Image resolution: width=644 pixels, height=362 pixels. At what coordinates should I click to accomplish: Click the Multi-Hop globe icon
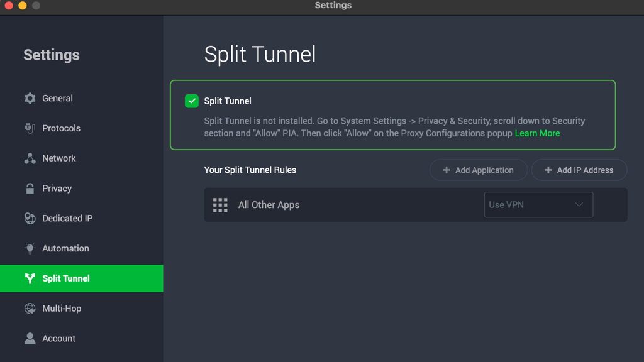pos(30,308)
